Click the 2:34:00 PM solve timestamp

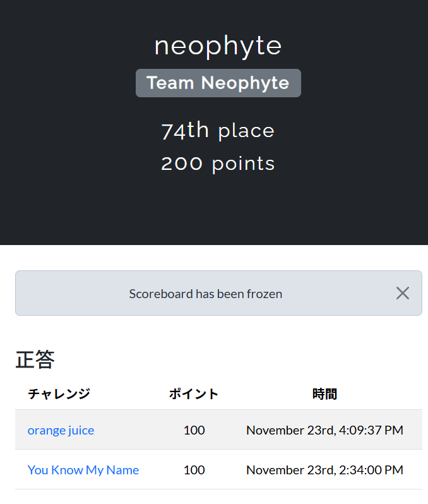coord(324,470)
